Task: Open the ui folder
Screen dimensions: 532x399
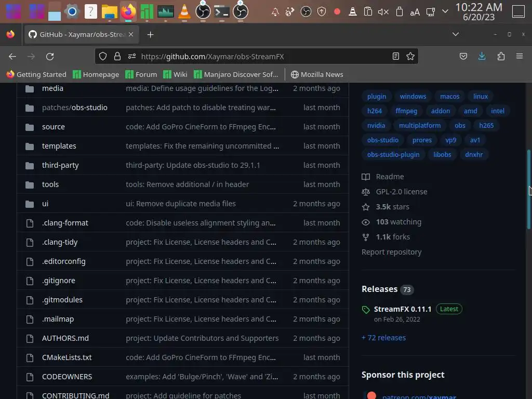Action: tap(45, 204)
